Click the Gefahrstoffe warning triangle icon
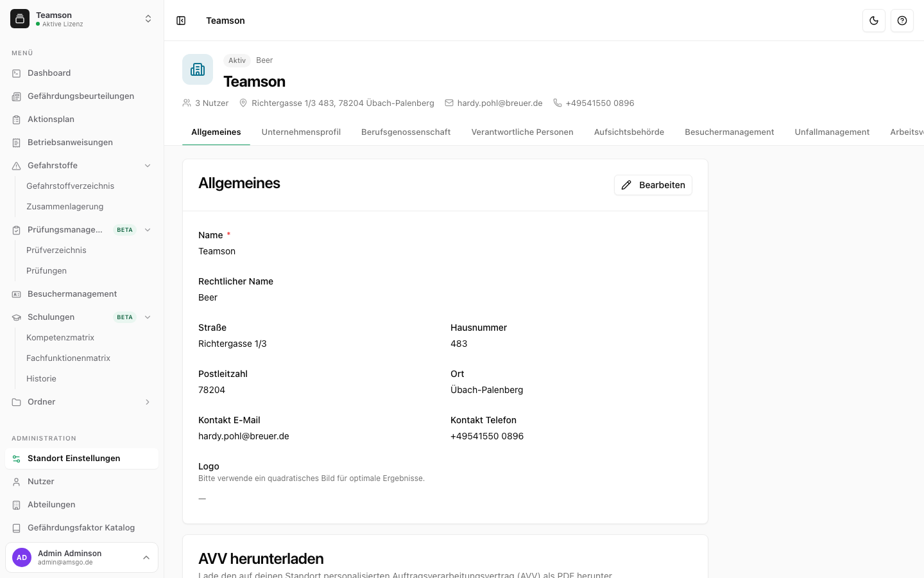The height and width of the screenshot is (578, 924). click(17, 166)
